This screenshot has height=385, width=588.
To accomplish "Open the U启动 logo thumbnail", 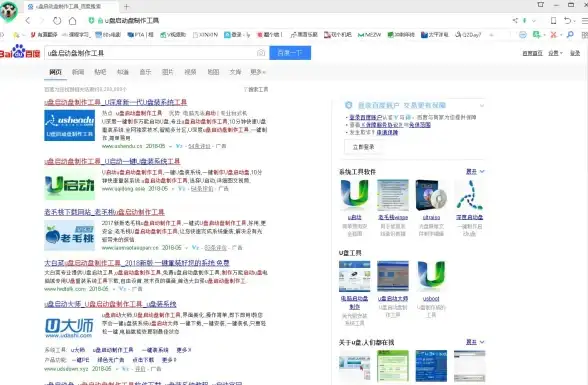I will (69, 184).
